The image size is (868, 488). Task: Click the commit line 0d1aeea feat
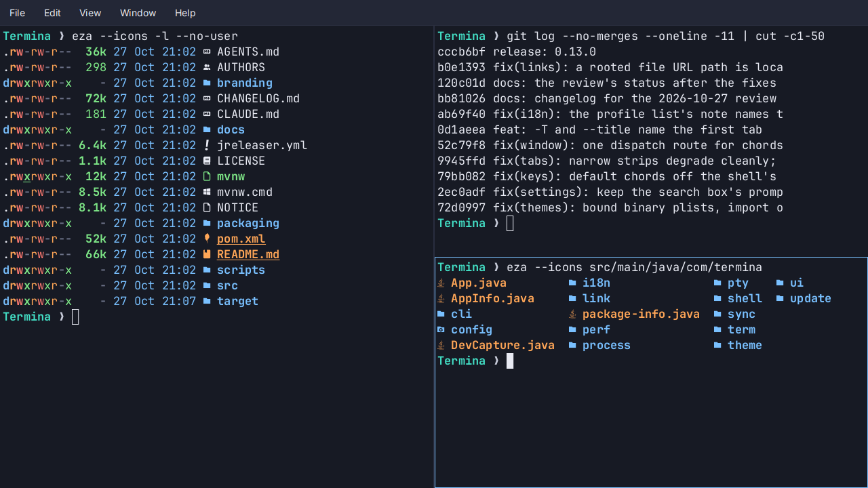[600, 129]
